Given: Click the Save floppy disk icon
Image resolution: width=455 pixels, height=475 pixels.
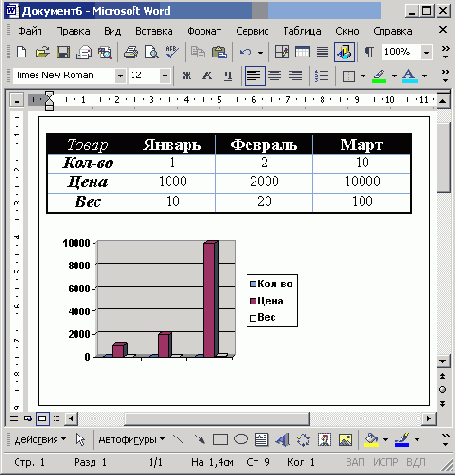Looking at the screenshot, I should point(63,52).
